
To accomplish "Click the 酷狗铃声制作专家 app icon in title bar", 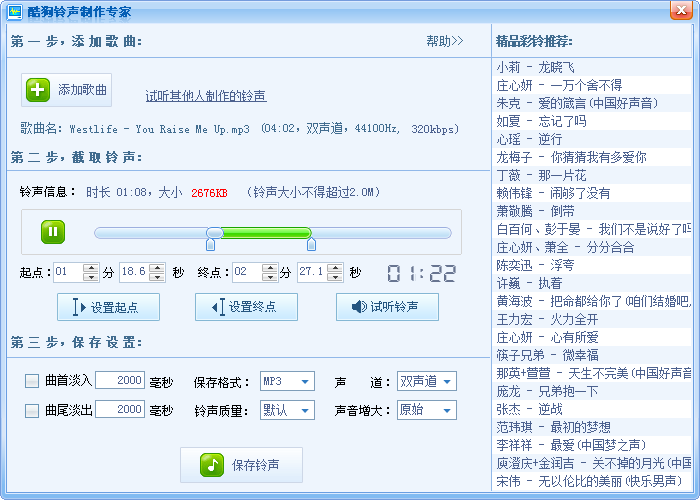I will (14, 11).
